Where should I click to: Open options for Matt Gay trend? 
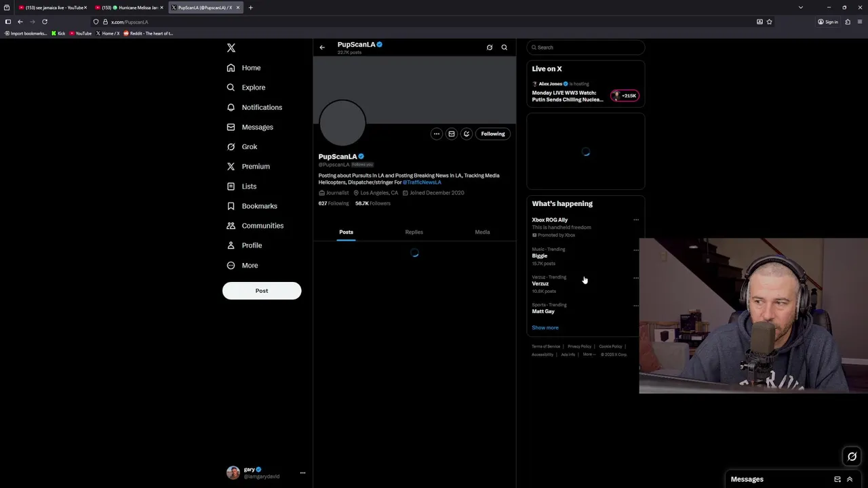[x=636, y=306]
